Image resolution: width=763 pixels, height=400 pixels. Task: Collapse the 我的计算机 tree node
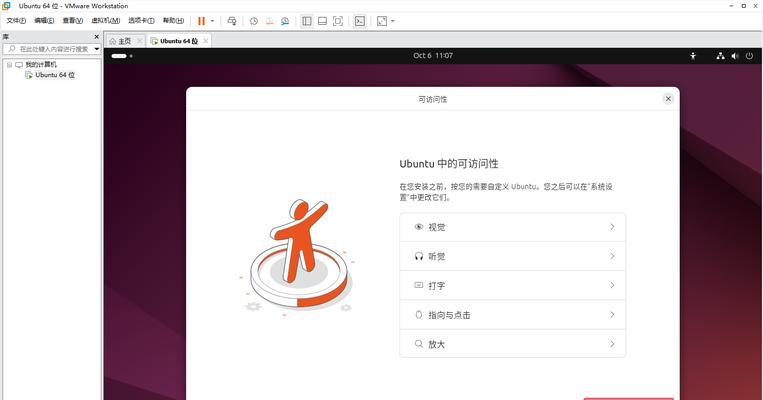pos(9,65)
